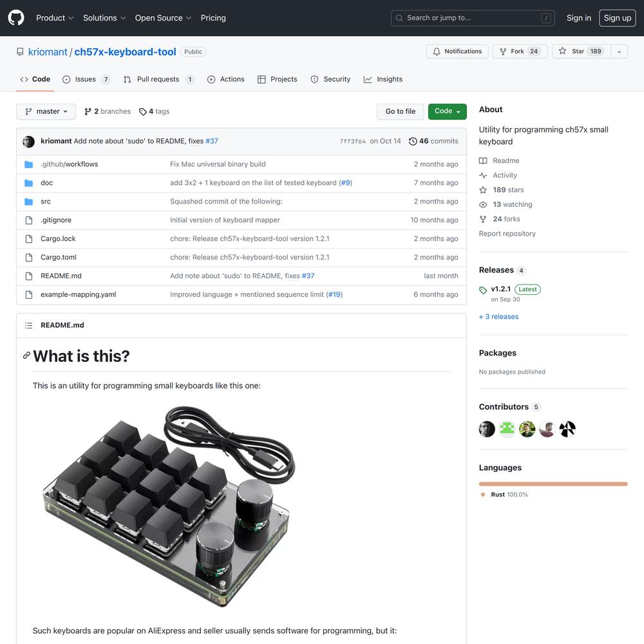Screen dimensions: 644x644
Task: Click the third contributor avatar
Action: (x=527, y=429)
